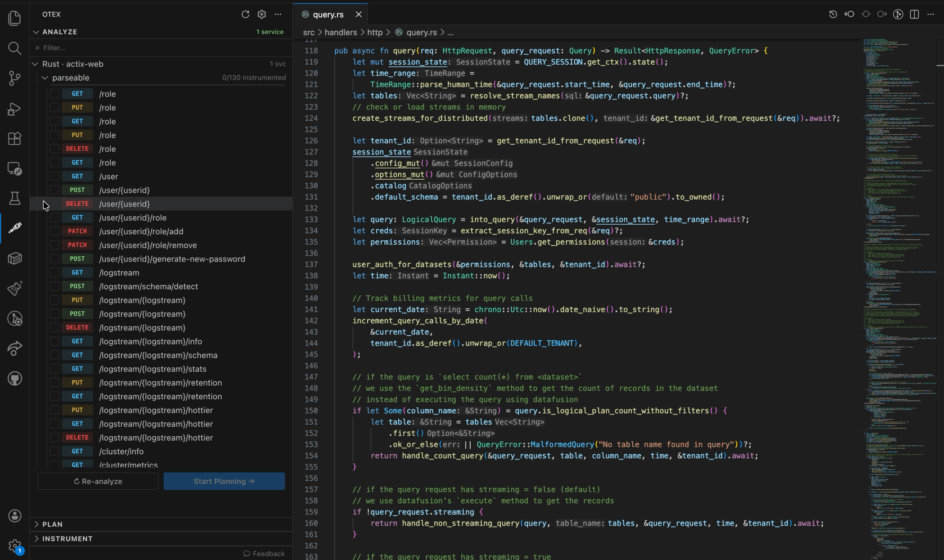Open the Source Control view
The height and width of the screenshot is (560, 944).
click(x=14, y=78)
